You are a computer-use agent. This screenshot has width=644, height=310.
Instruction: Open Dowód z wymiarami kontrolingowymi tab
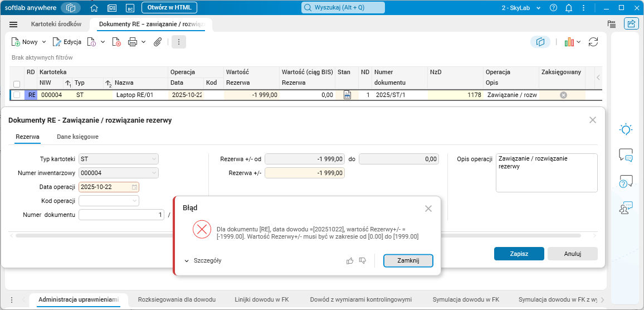pyautogui.click(x=361, y=299)
